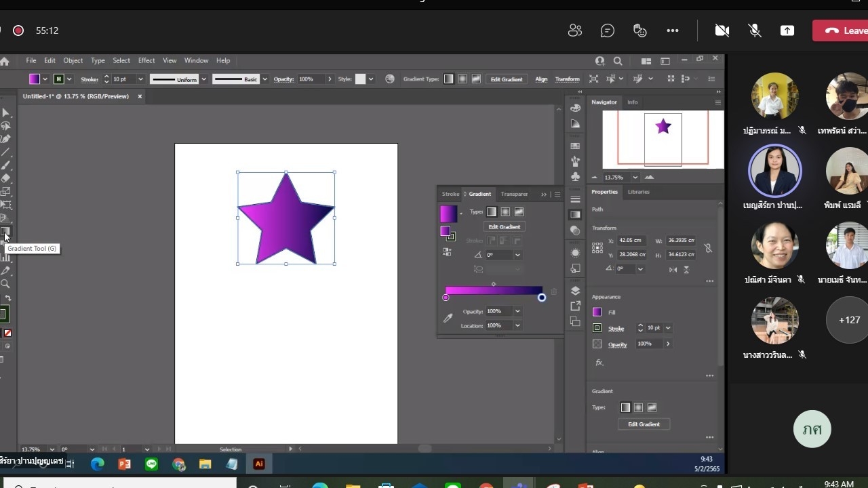
Task: Click the fx effects icon in Appearance
Action: [599, 363]
